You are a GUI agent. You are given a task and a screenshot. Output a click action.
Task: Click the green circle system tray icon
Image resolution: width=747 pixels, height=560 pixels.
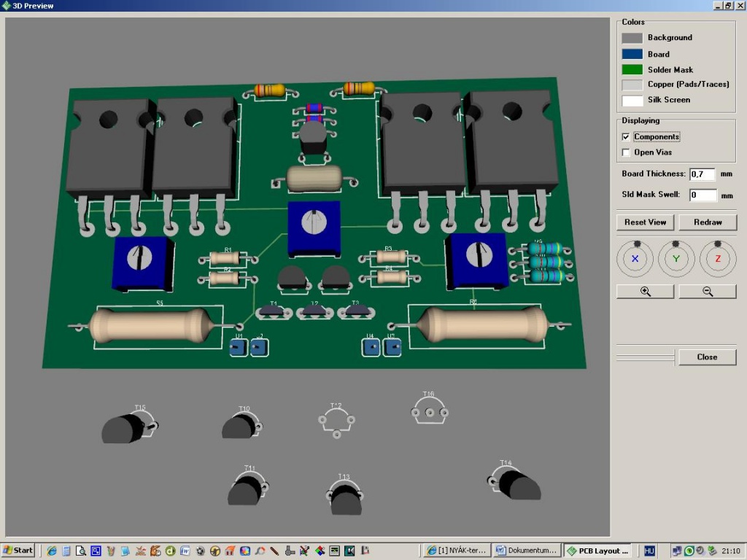tap(689, 551)
